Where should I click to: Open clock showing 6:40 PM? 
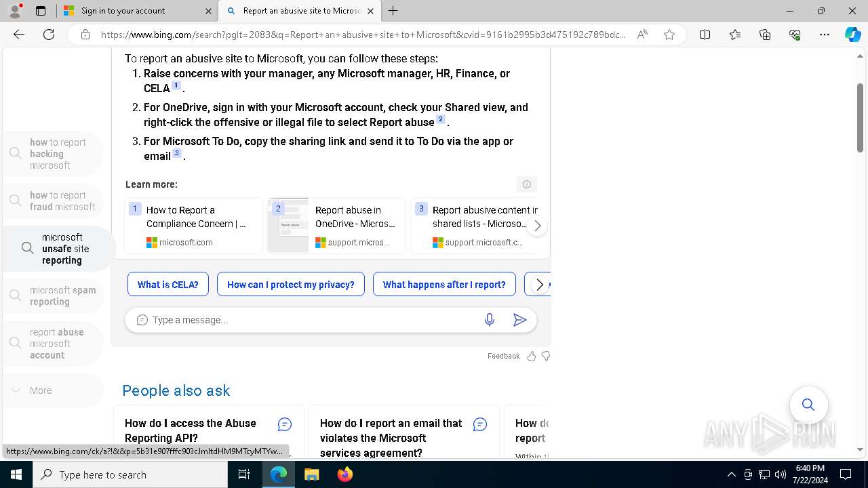tap(810, 474)
